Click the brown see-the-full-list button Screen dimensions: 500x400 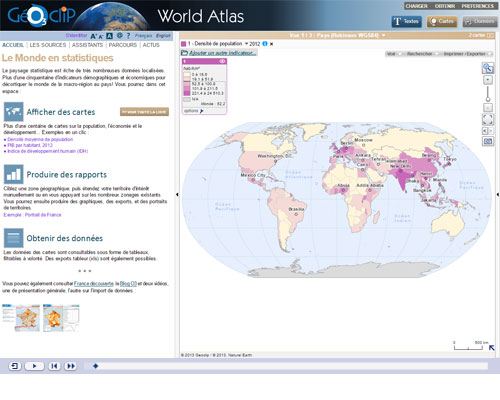click(x=144, y=112)
